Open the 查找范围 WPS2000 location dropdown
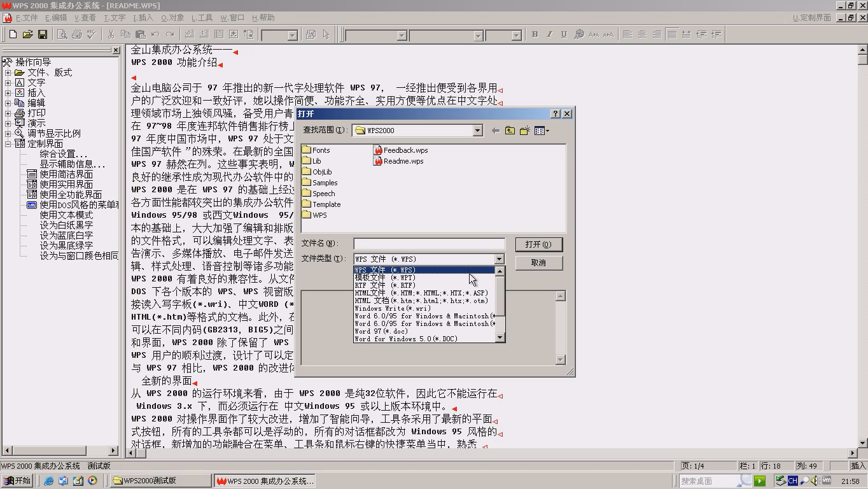Viewport: 868px width, 489px height. (477, 131)
